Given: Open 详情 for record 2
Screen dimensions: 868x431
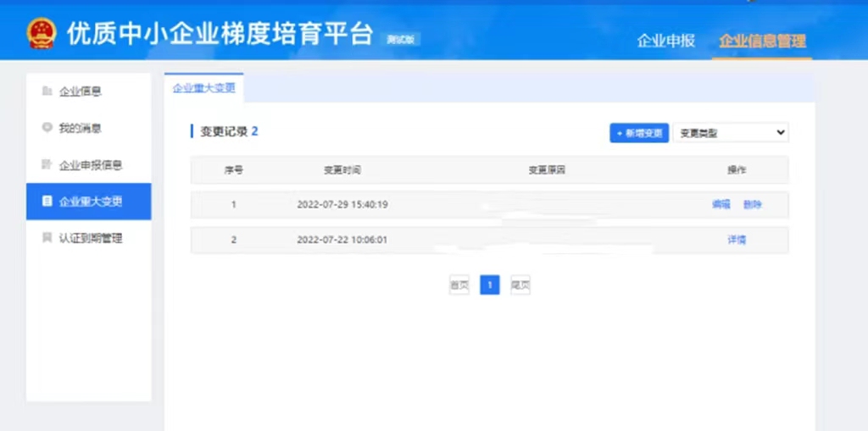Looking at the screenshot, I should 737,240.
